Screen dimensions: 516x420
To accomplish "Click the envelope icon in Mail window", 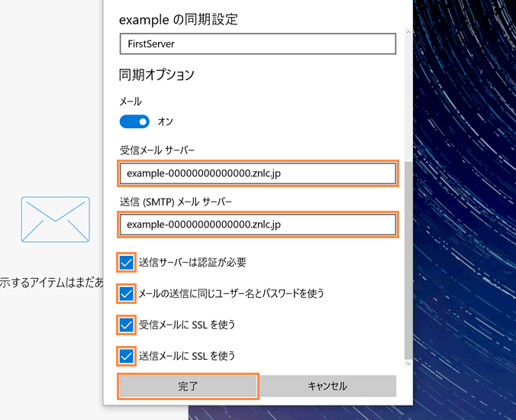I will point(55,220).
